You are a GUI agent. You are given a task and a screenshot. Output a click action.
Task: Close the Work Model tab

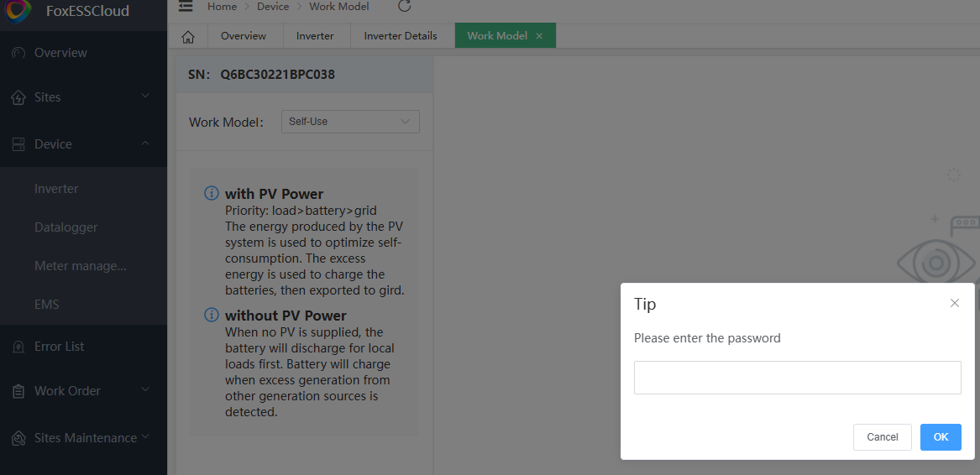point(539,36)
